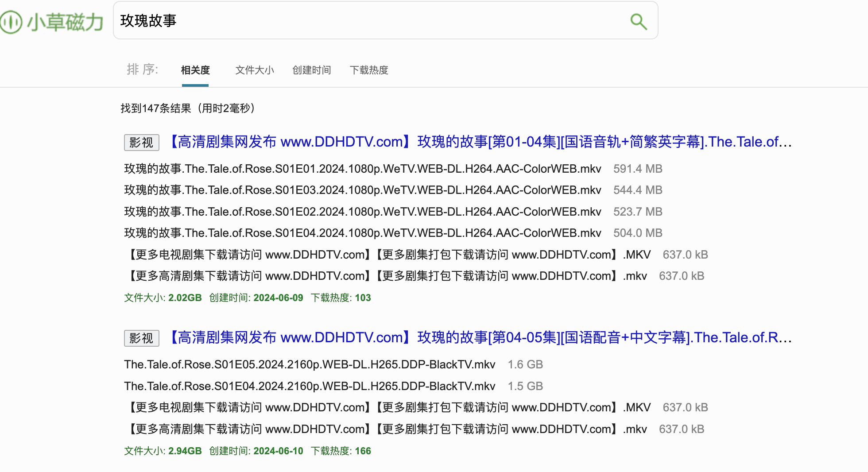Screen dimensions: 868x472
Task: Open the 小草磁力 site logo
Action: click(52, 22)
